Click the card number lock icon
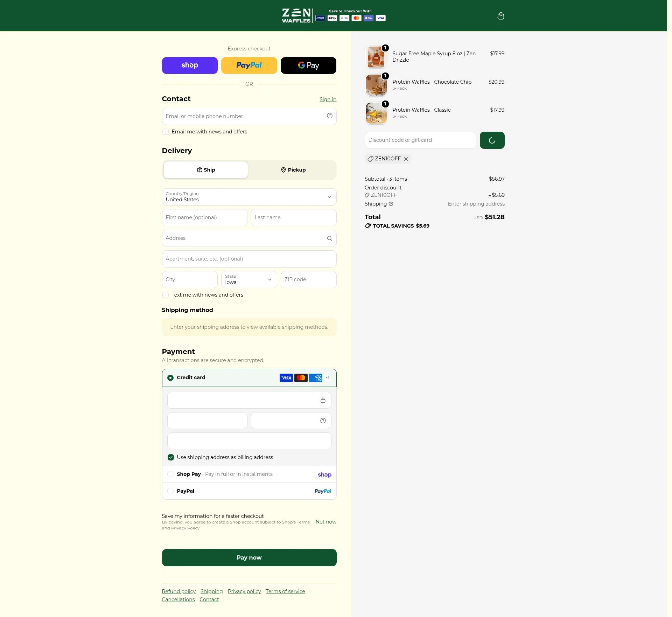The height and width of the screenshot is (617, 672). pyautogui.click(x=323, y=400)
